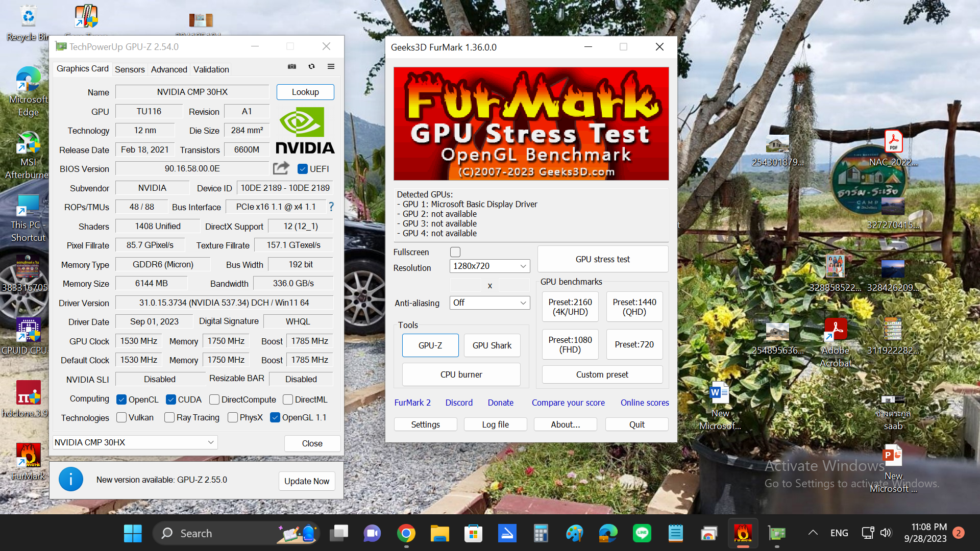This screenshot has width=980, height=551.
Task: Open the Anti-aliasing dropdown
Action: coord(489,303)
